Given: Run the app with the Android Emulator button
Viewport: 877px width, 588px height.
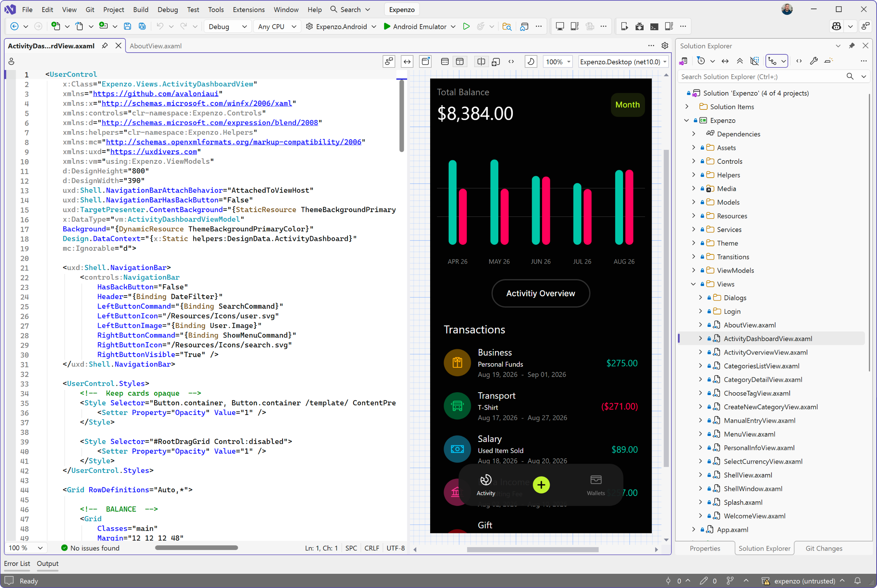Looking at the screenshot, I should tap(419, 27).
